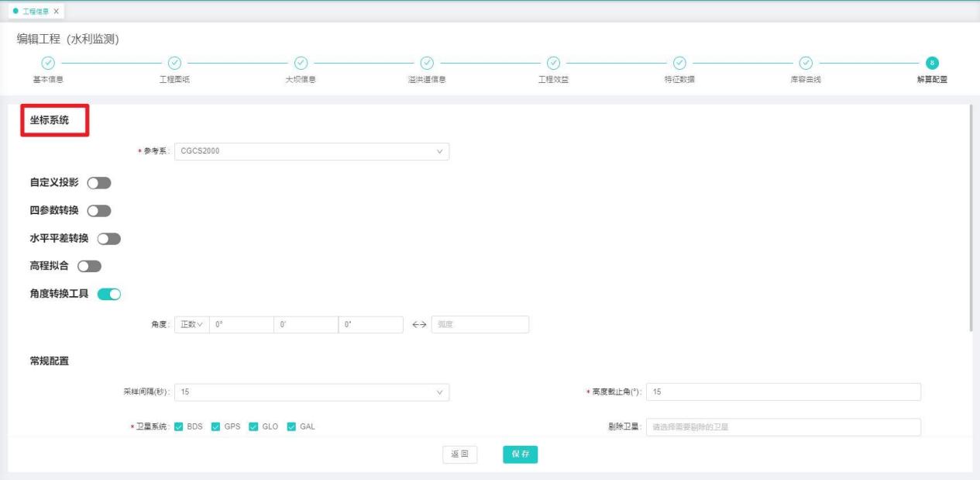Click the 特征数据 step checkmark icon
This screenshot has width=980, height=480.
click(x=679, y=63)
